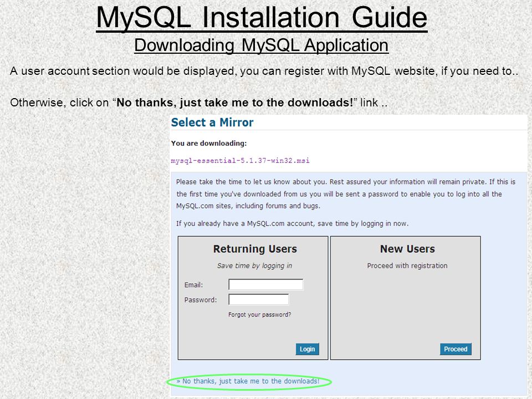532x399 pixels.
Task: Click the 'Save time by logging in' text
Action: pyautogui.click(x=254, y=265)
